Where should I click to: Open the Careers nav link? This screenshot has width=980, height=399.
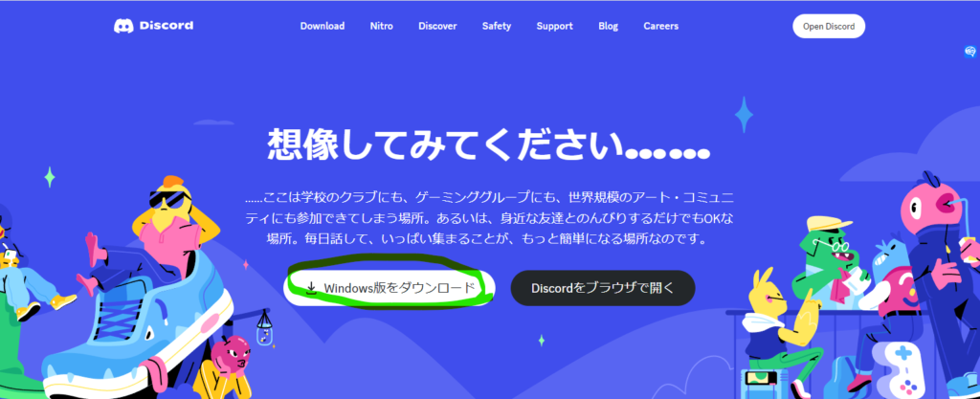[660, 26]
